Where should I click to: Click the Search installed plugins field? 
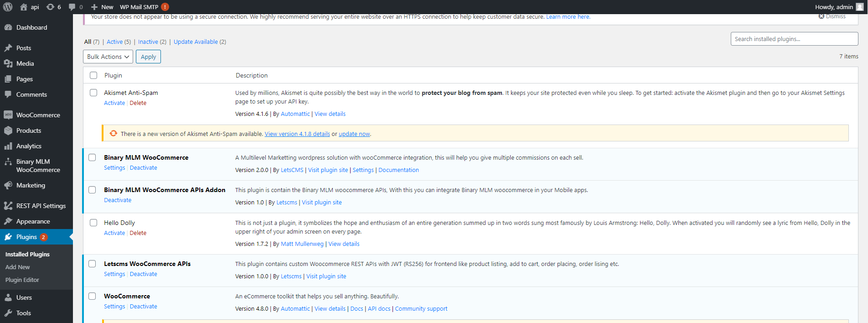point(794,39)
